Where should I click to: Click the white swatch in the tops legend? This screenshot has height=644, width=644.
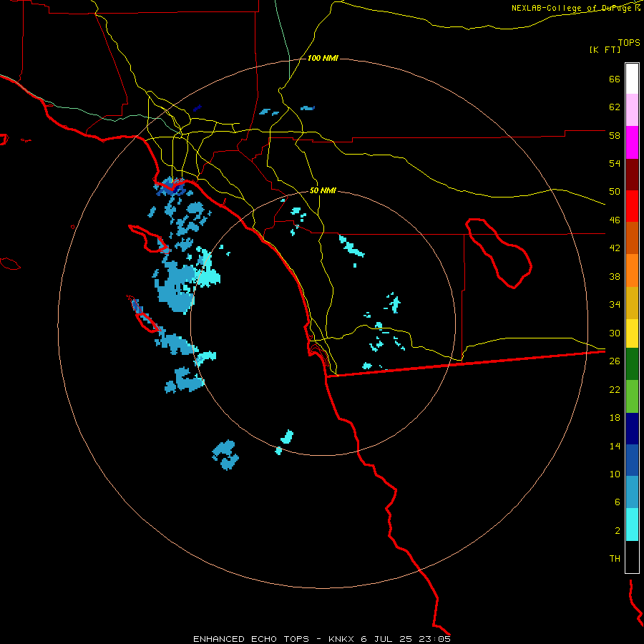tap(632, 79)
